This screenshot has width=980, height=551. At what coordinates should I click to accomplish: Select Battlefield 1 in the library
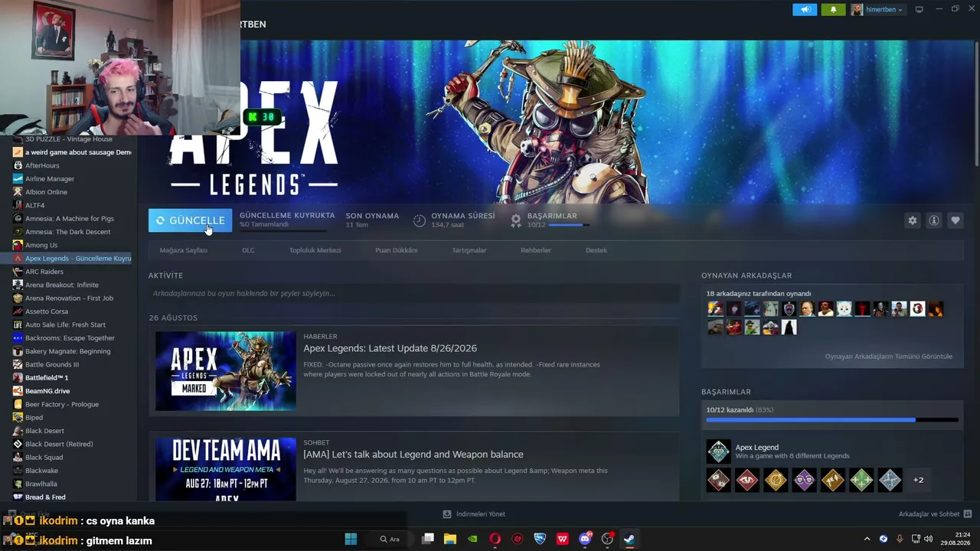(47, 378)
